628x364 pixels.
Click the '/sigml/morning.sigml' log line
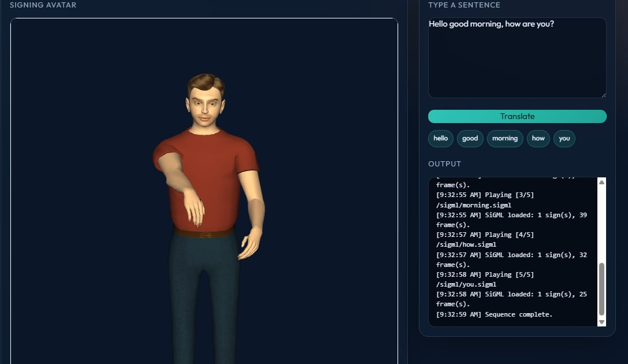click(473, 205)
